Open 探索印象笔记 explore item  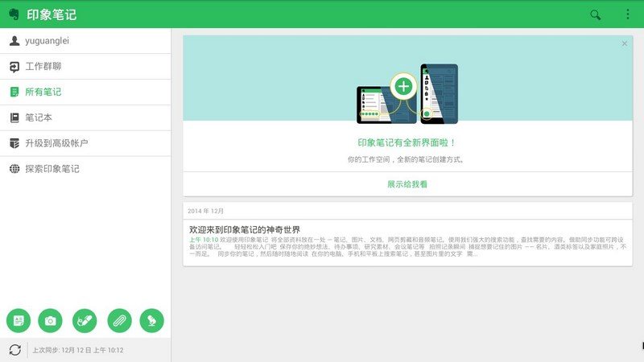85,169
